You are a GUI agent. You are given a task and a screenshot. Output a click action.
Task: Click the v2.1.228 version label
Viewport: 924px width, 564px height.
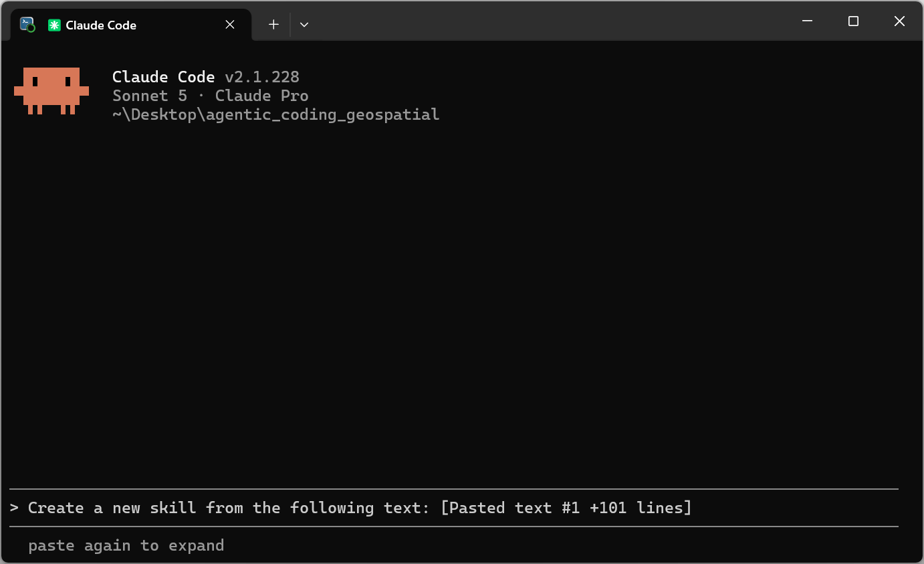coord(262,77)
